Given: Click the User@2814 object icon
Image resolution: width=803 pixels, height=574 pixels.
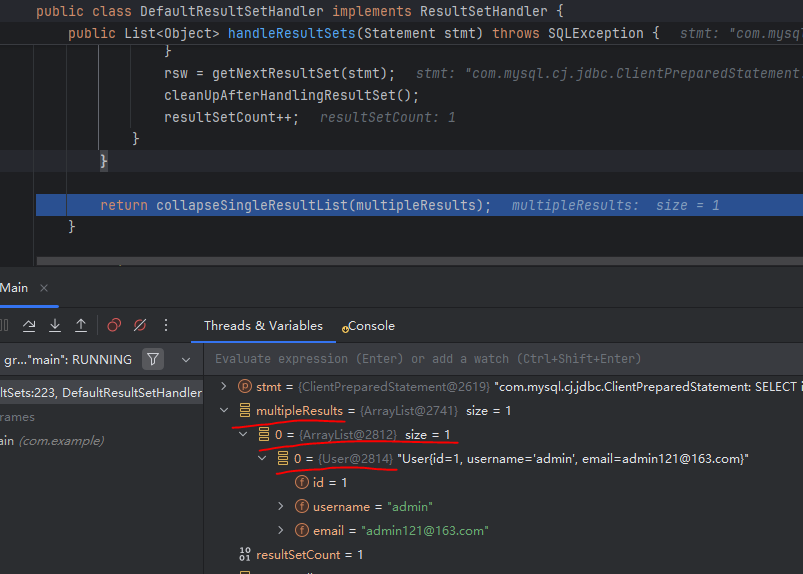Looking at the screenshot, I should (x=283, y=458).
